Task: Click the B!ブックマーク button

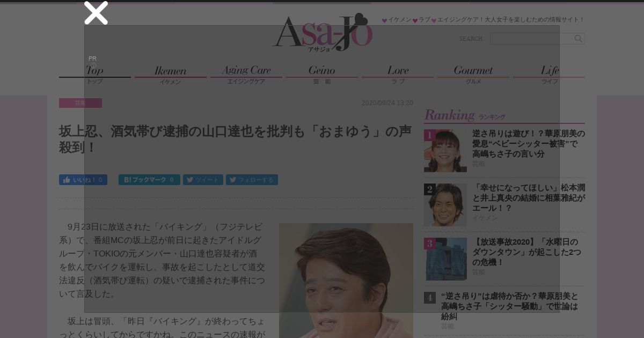Action: (149, 180)
